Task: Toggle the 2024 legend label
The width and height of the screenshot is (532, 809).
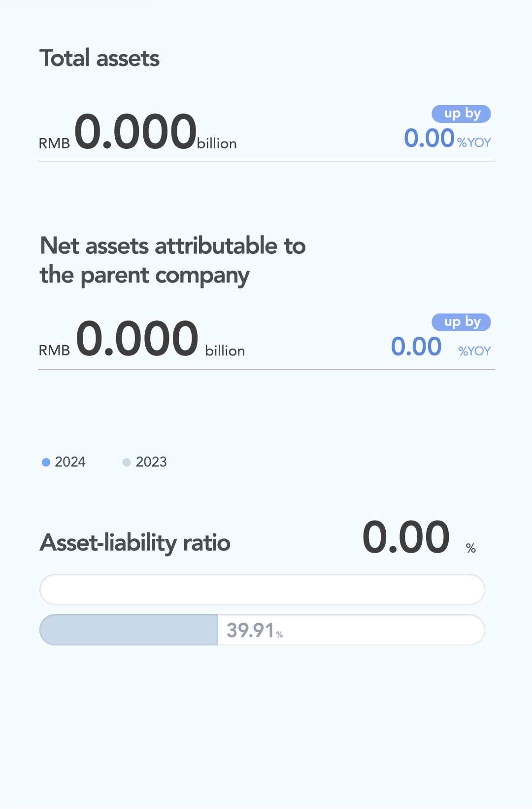Action: (70, 462)
